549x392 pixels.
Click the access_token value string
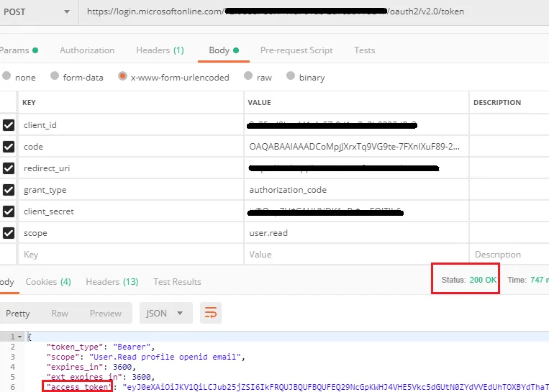[x=336, y=387]
